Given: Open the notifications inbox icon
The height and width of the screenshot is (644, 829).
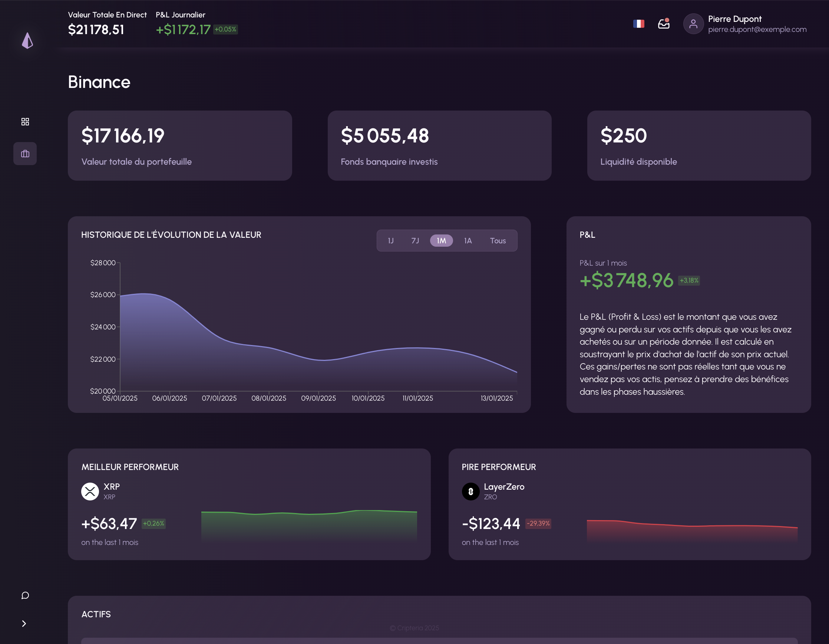Looking at the screenshot, I should [x=664, y=24].
